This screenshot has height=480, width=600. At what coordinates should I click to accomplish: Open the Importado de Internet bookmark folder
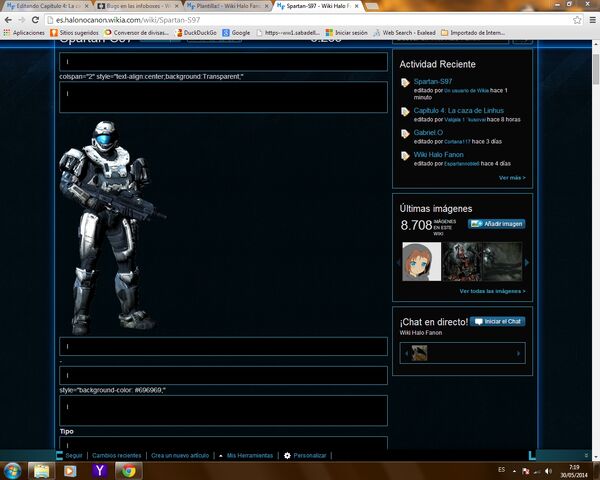[473, 33]
